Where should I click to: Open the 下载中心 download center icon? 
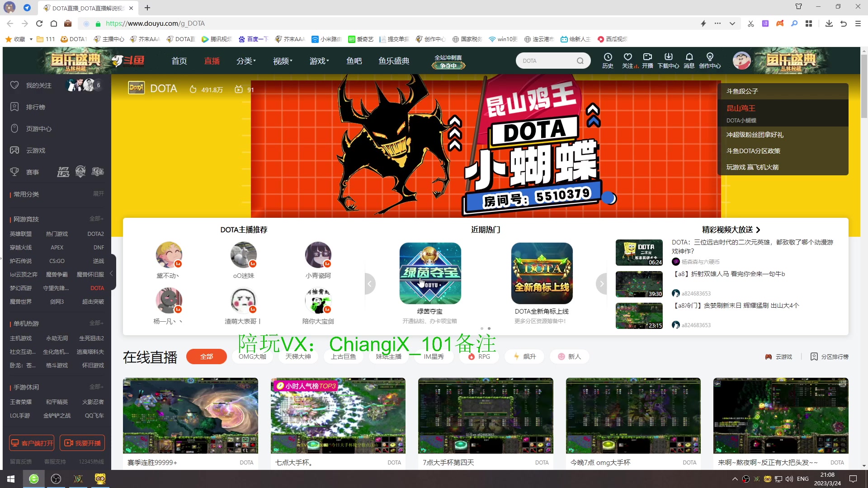(x=668, y=61)
